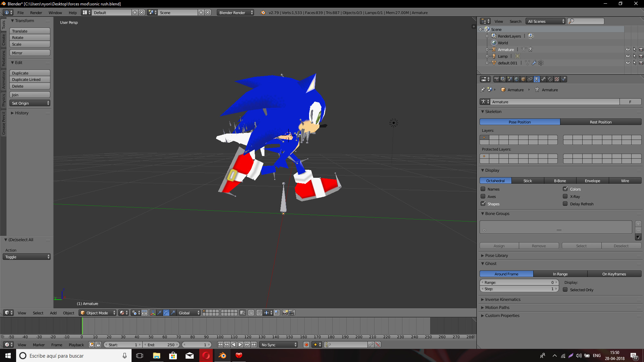Select the Object properties tab (cube icon)
Image resolution: width=644 pixels, height=362 pixels.
click(523, 79)
